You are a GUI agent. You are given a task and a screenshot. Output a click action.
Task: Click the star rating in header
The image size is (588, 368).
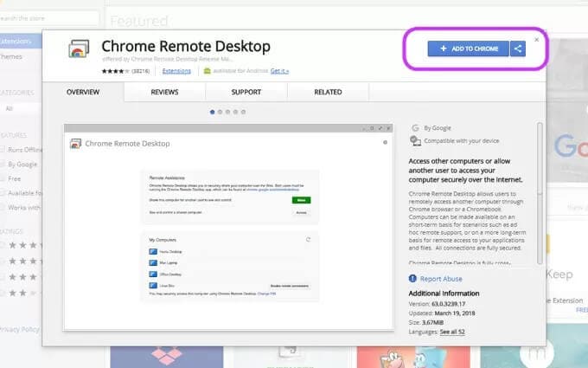coord(115,71)
